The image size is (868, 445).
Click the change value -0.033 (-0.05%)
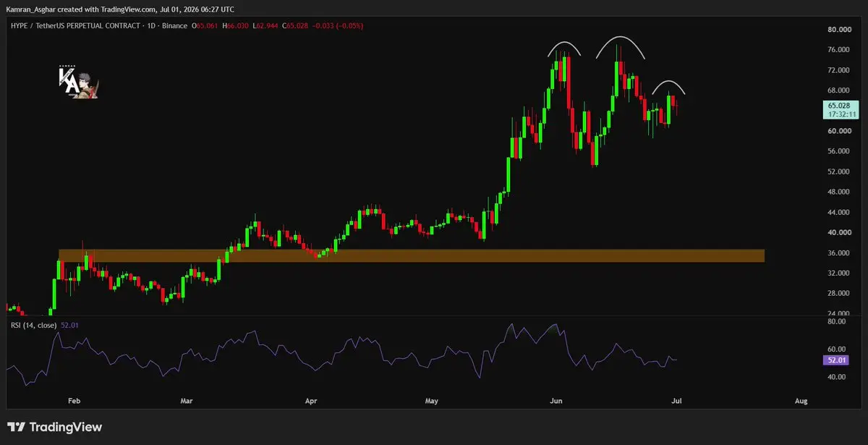(338, 26)
